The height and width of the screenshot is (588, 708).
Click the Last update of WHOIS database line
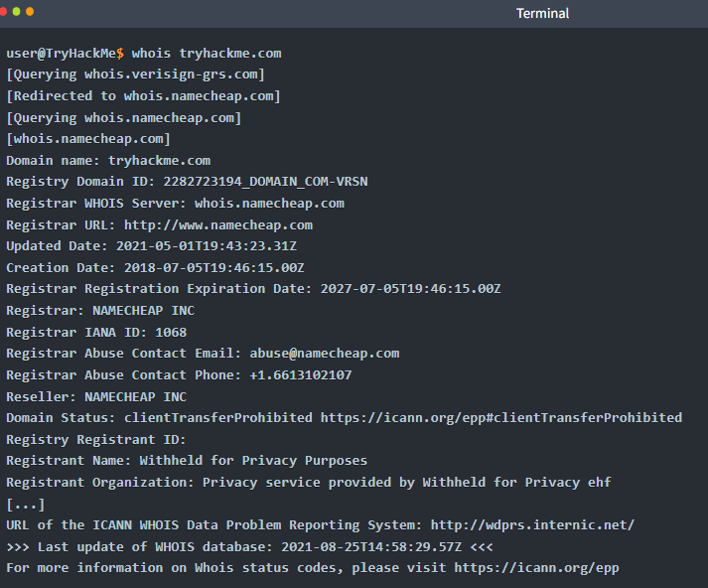pyautogui.click(x=249, y=547)
